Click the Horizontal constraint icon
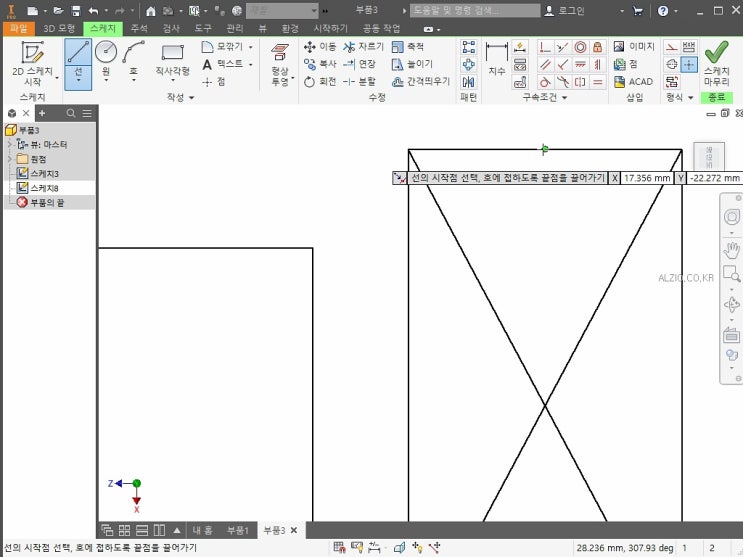 click(x=580, y=64)
